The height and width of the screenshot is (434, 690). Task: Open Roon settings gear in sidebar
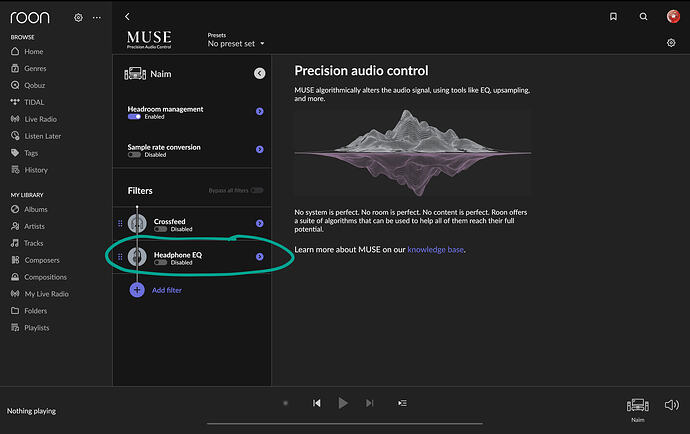tap(78, 18)
